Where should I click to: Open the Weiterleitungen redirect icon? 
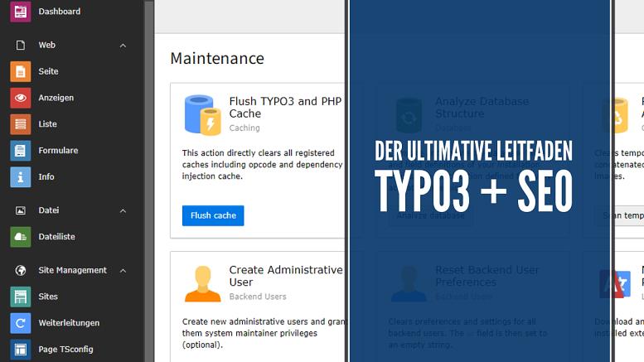click(21, 323)
